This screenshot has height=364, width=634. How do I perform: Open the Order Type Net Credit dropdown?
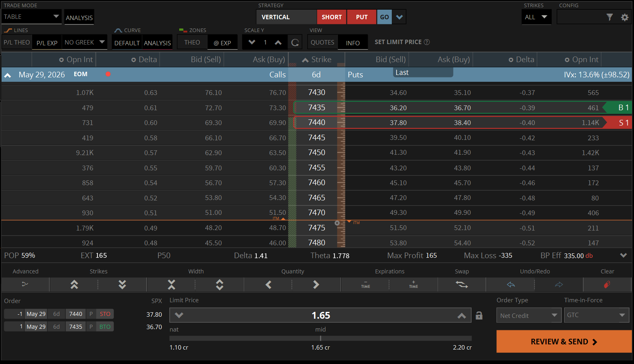[x=529, y=315]
